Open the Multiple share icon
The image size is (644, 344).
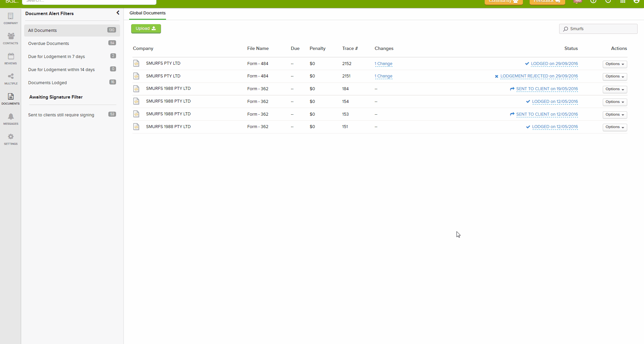(11, 78)
